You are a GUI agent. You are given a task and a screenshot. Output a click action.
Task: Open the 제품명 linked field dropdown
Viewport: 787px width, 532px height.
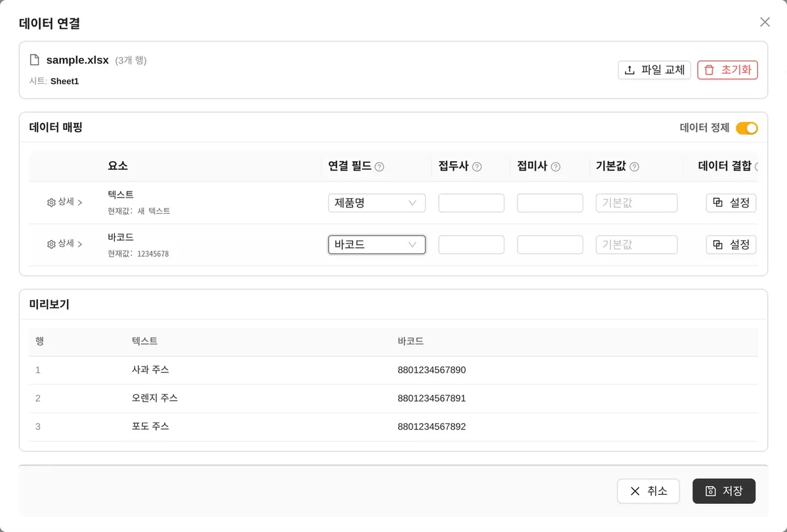pyautogui.click(x=377, y=203)
